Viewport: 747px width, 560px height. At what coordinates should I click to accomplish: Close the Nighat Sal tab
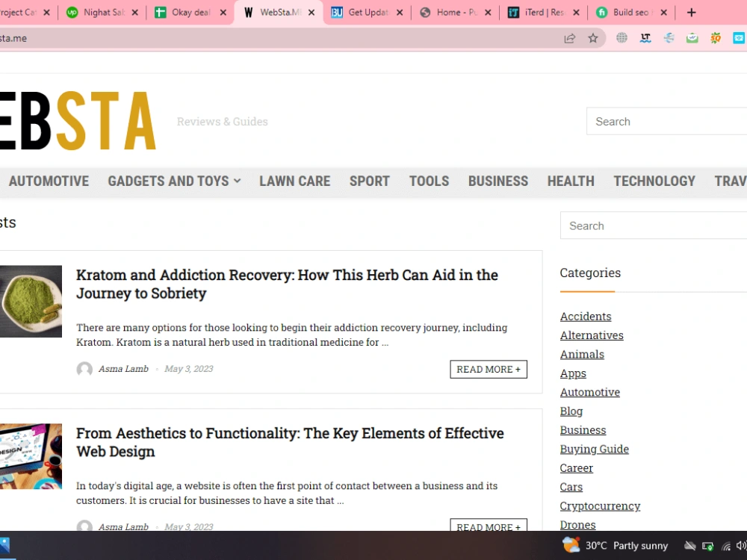point(134,13)
